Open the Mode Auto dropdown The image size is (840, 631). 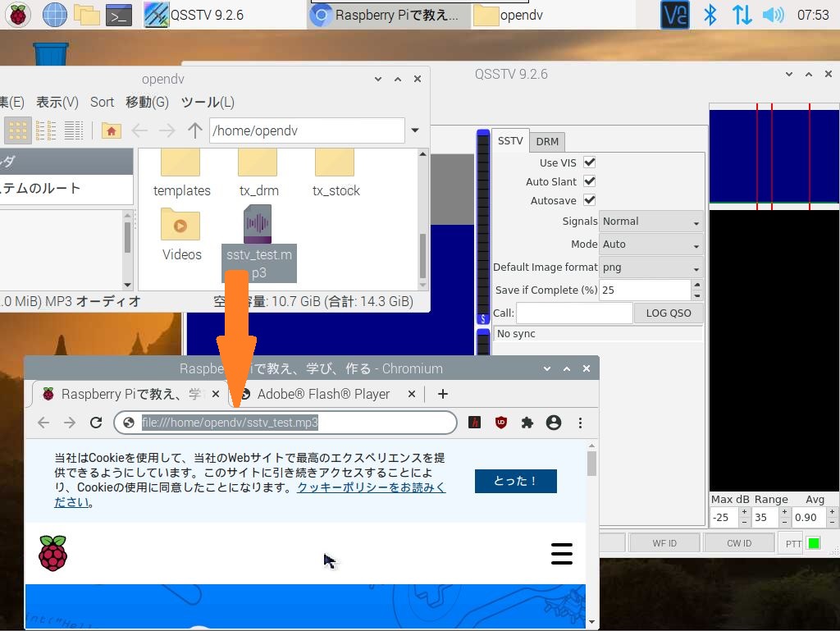[651, 245]
